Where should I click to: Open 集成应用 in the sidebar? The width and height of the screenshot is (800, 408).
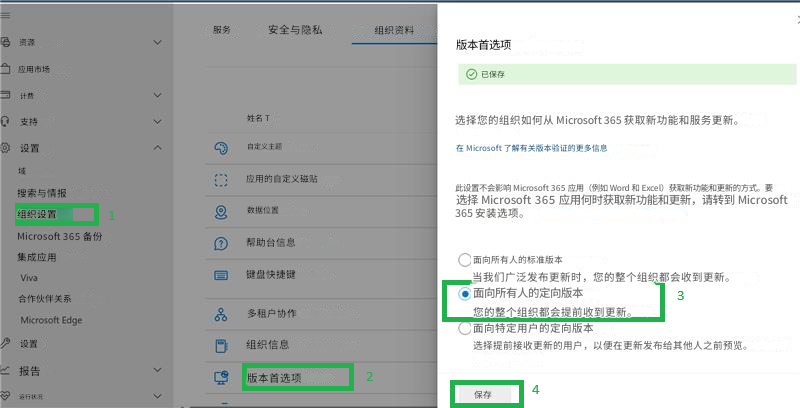point(37,257)
